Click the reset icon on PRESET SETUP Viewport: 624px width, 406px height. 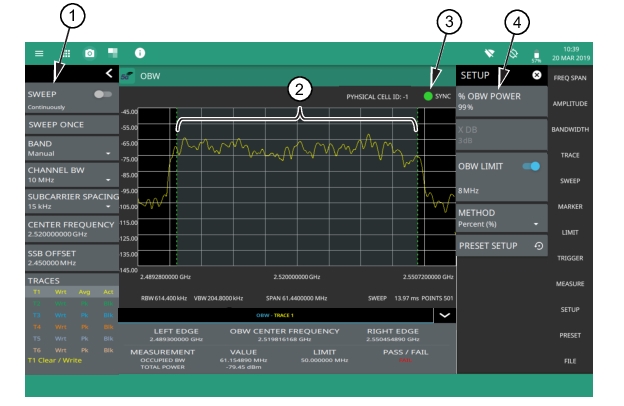point(539,245)
